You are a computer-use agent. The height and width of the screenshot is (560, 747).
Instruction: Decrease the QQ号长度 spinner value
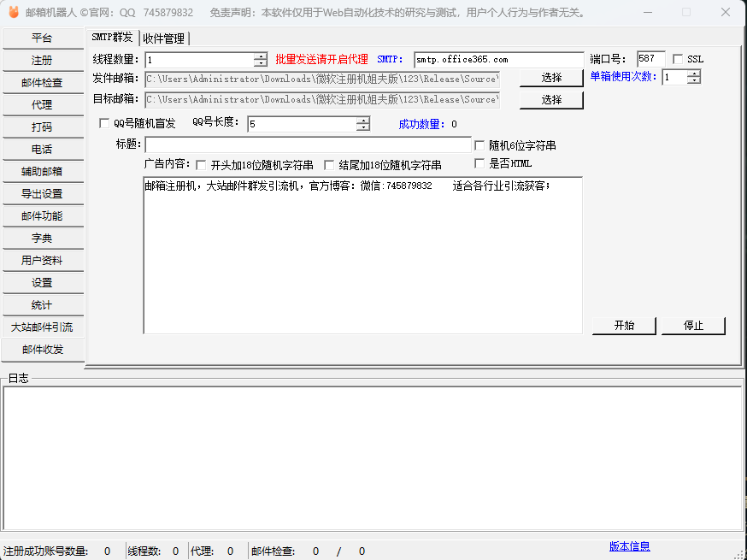pyautogui.click(x=363, y=127)
